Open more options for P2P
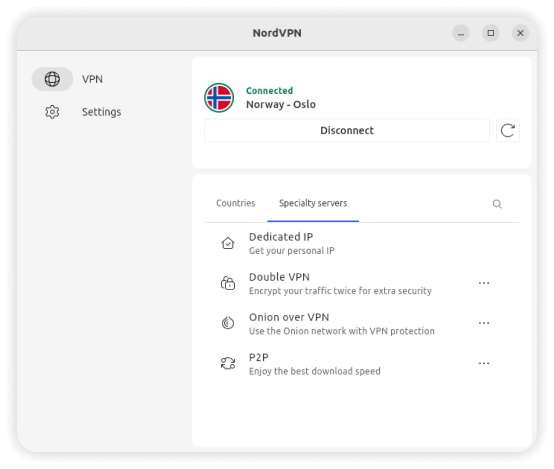Image resolution: width=554 pixels, height=469 pixels. click(484, 363)
